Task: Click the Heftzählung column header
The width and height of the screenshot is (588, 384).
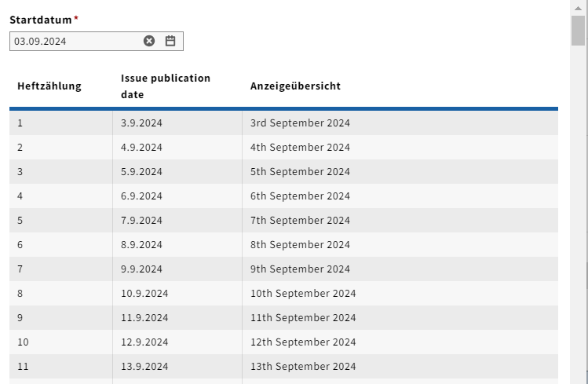Action: tap(49, 86)
